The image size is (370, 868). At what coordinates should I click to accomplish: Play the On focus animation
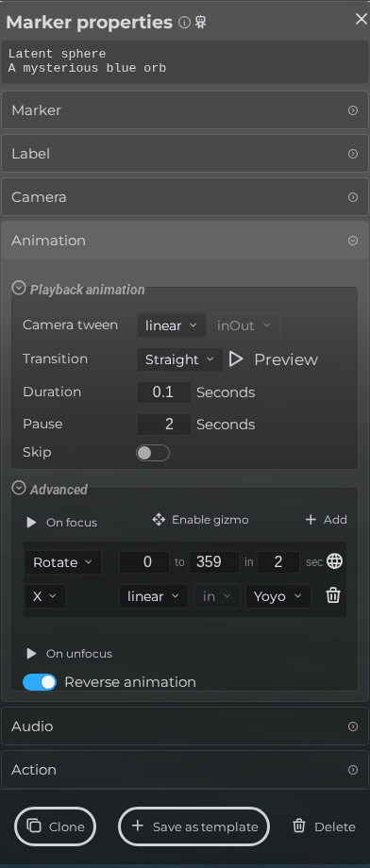pos(31,522)
